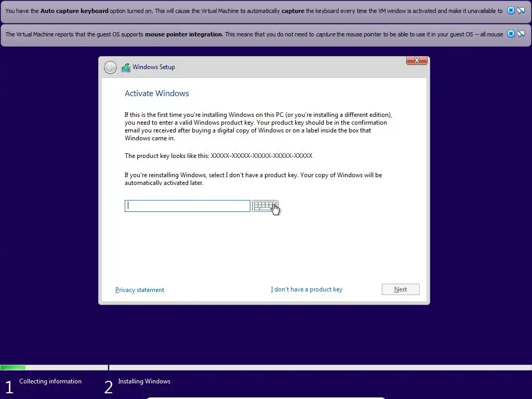Click the Collecting information step label
This screenshot has height=399, width=532.
coord(50,381)
